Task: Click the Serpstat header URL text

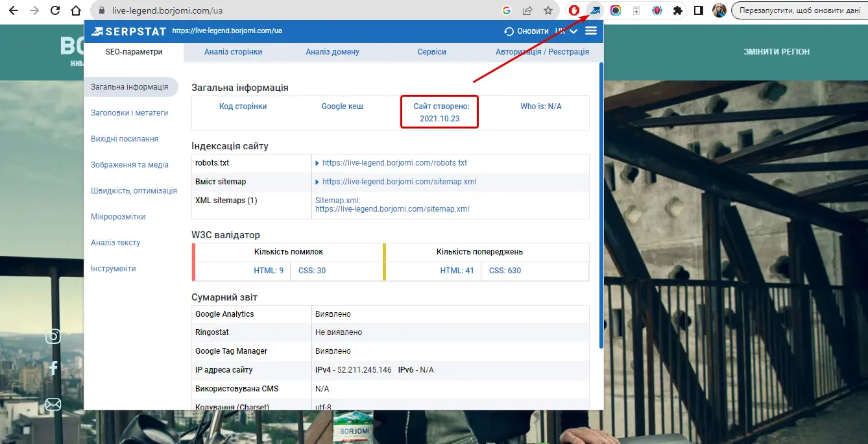Action: coord(227,31)
